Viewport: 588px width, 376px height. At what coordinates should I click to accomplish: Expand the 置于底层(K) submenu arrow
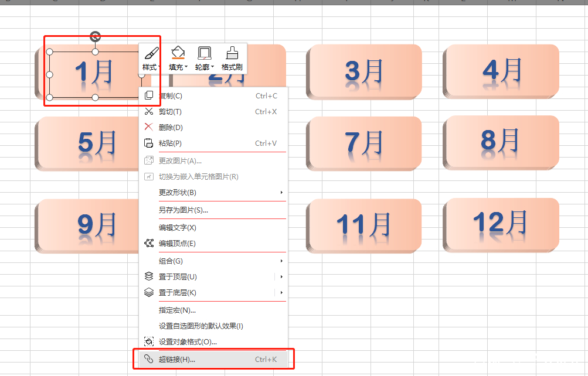[281, 292]
